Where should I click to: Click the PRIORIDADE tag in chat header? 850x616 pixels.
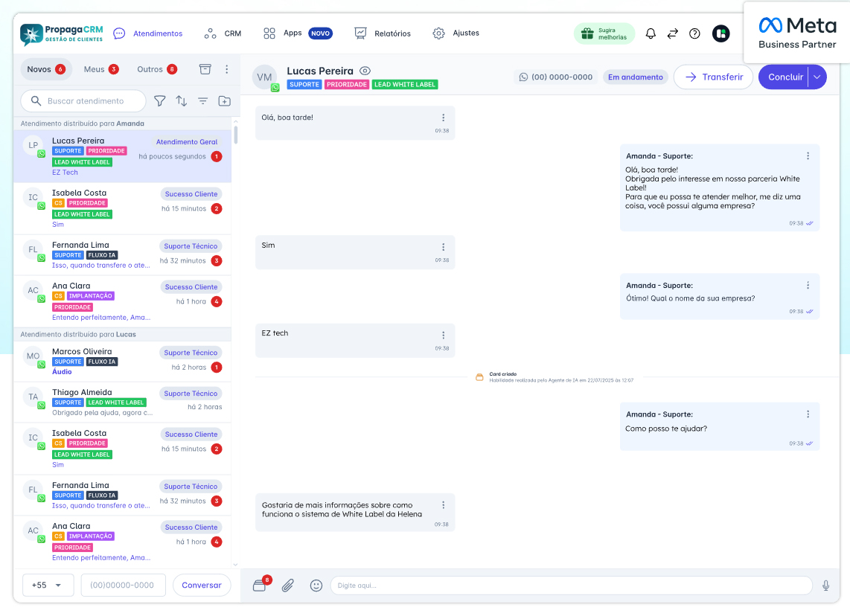347,85
